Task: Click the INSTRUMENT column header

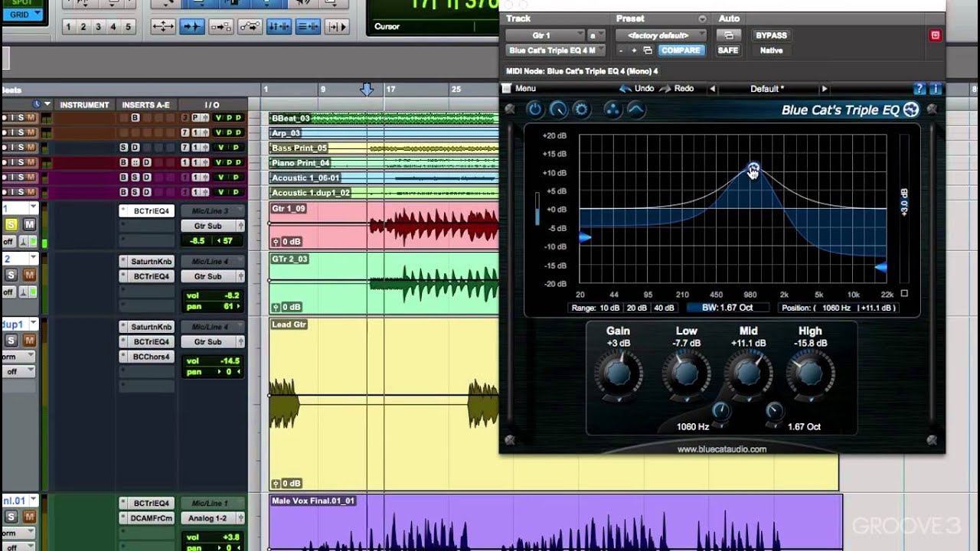Action: pyautogui.click(x=84, y=105)
